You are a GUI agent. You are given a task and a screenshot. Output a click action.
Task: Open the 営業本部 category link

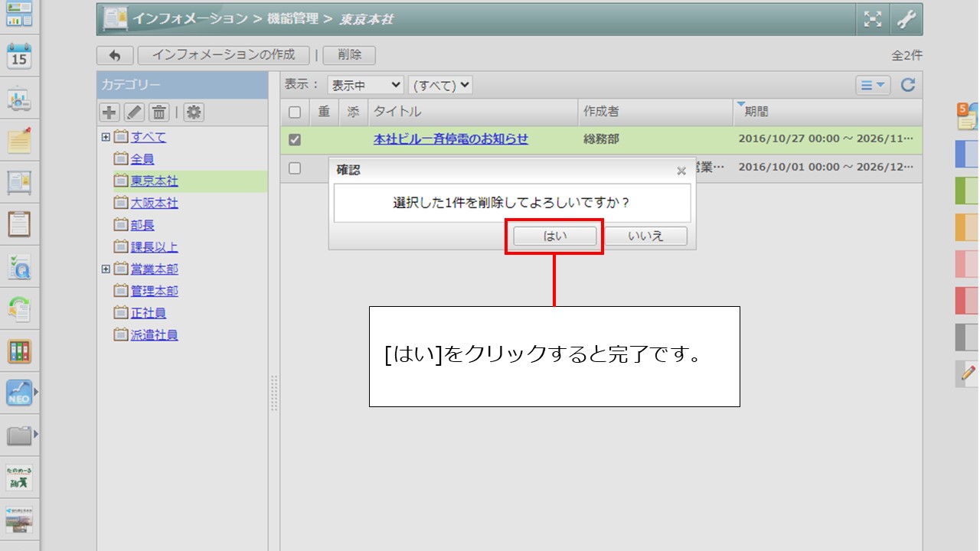154,269
